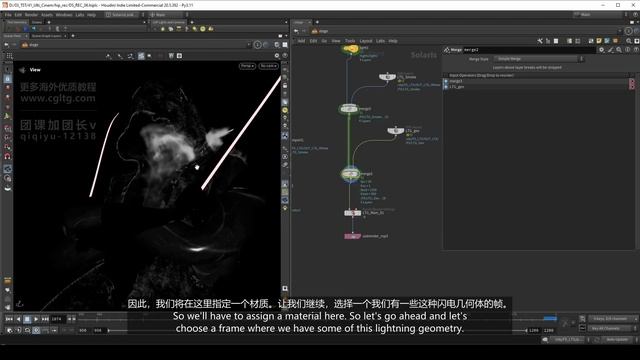Open the Layout menu in network editor
640x360 pixels.
point(366,41)
